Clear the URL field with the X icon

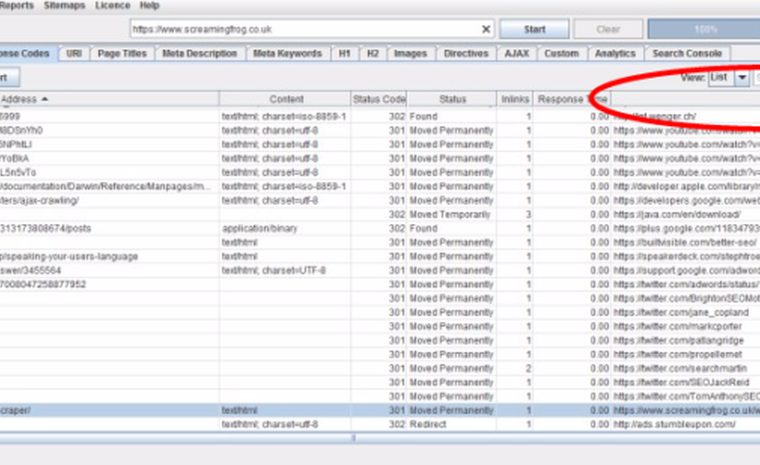(486, 30)
